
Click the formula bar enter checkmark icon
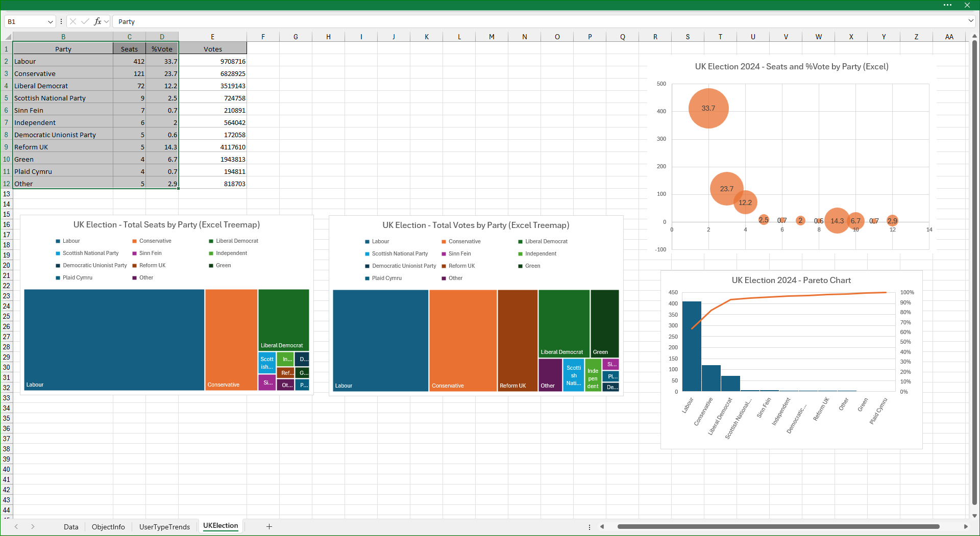[x=85, y=21]
